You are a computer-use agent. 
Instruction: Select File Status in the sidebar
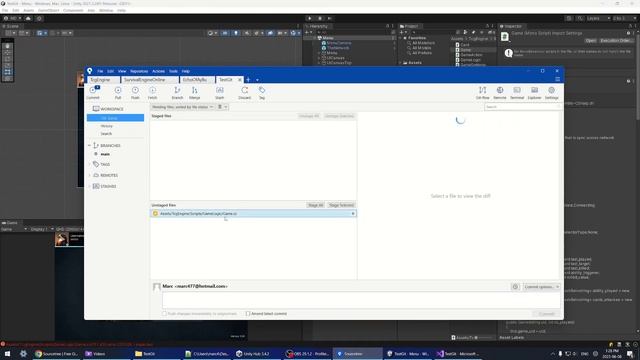pos(116,118)
